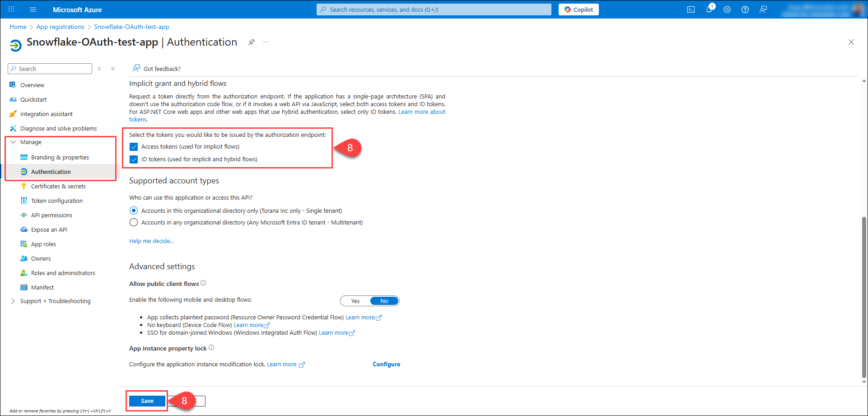Open the Cloud Shell icon in top bar
The height and width of the screenshot is (416, 868).
coord(691,9)
